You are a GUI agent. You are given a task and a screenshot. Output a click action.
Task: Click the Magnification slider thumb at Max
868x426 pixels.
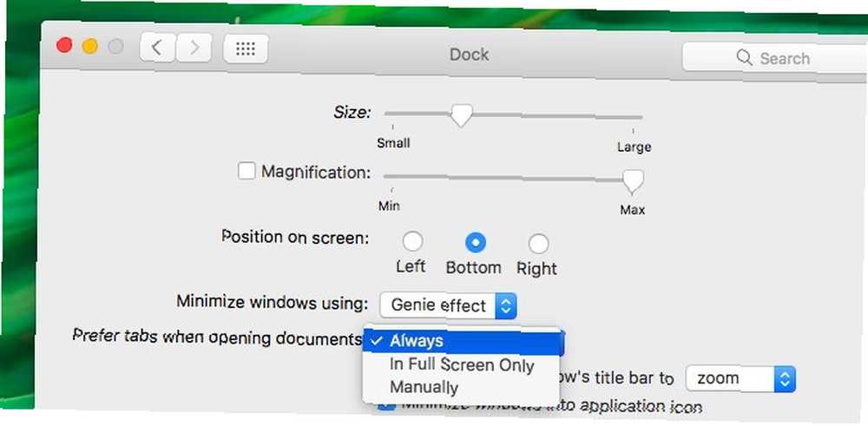(633, 181)
